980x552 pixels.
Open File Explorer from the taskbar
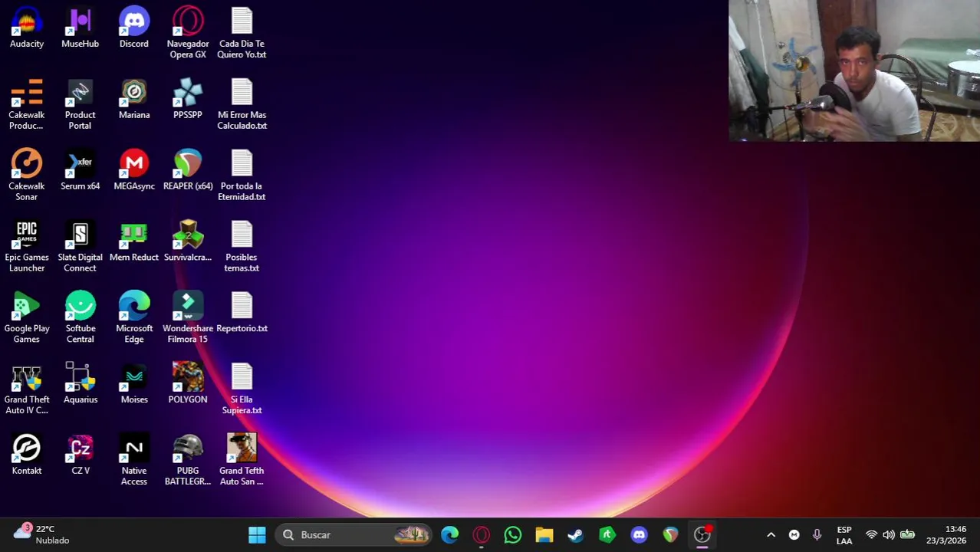click(x=544, y=534)
